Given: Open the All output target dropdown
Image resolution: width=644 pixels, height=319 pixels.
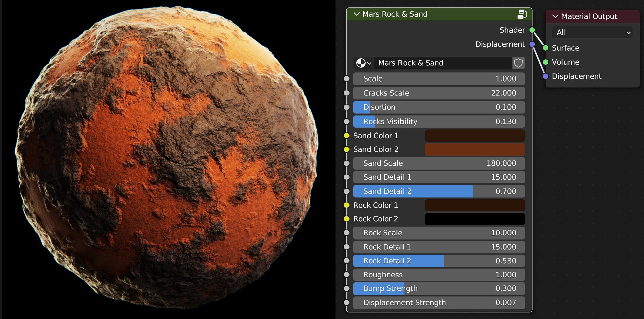Looking at the screenshot, I should tap(592, 32).
